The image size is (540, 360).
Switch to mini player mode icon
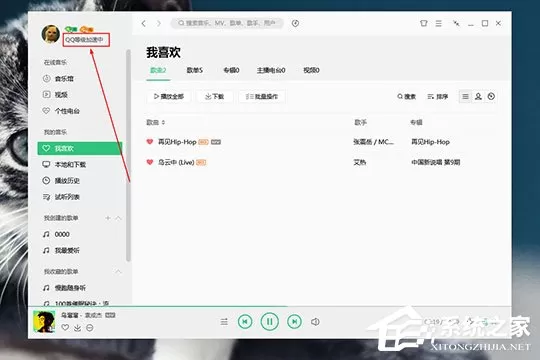click(456, 23)
